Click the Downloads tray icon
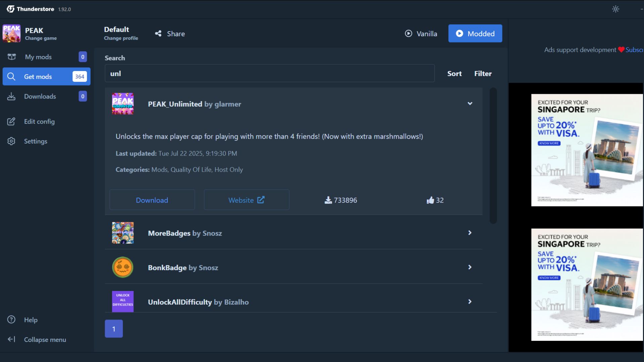The image size is (644, 362). [x=11, y=96]
